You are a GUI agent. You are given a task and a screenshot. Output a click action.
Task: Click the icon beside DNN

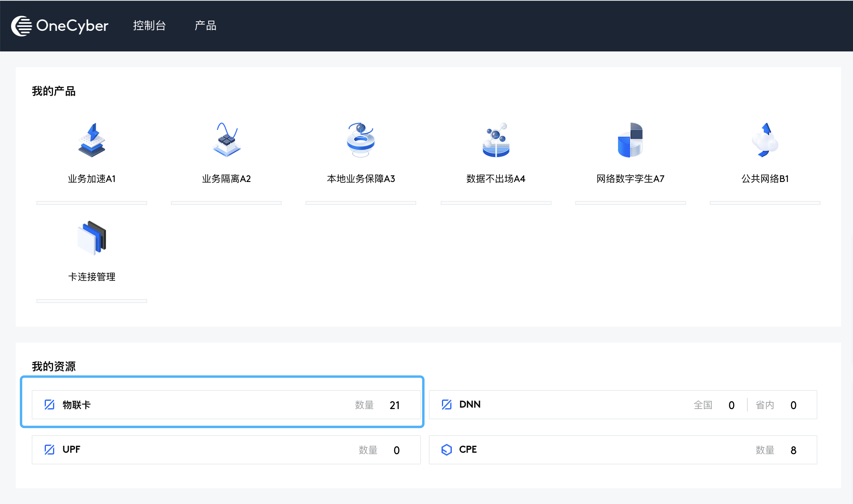pos(447,405)
